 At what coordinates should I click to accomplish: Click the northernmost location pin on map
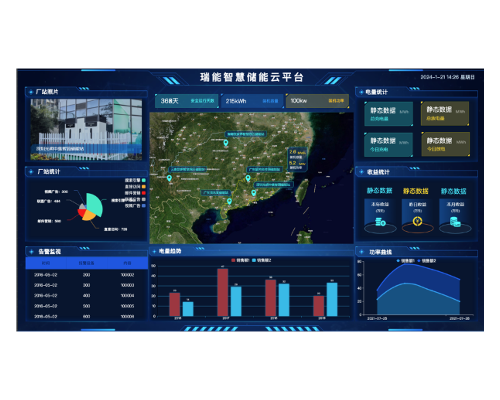226,143
